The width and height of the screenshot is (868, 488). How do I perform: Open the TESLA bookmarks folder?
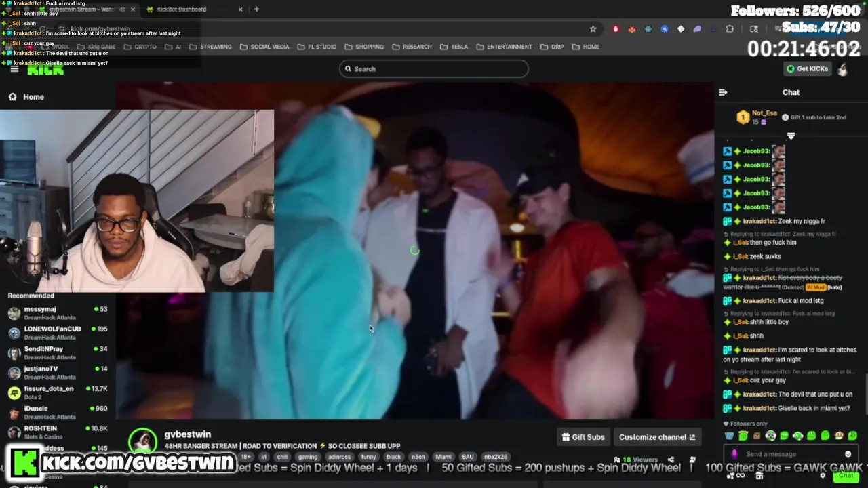click(454, 47)
